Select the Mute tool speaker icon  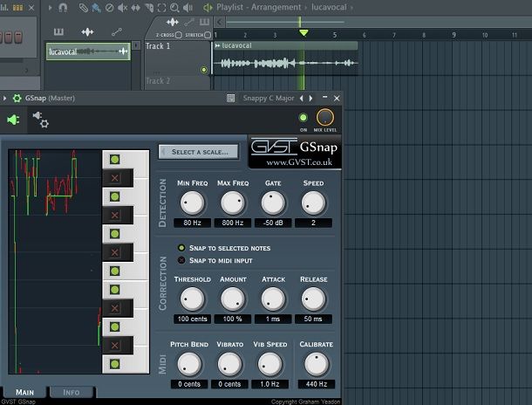[122, 7]
